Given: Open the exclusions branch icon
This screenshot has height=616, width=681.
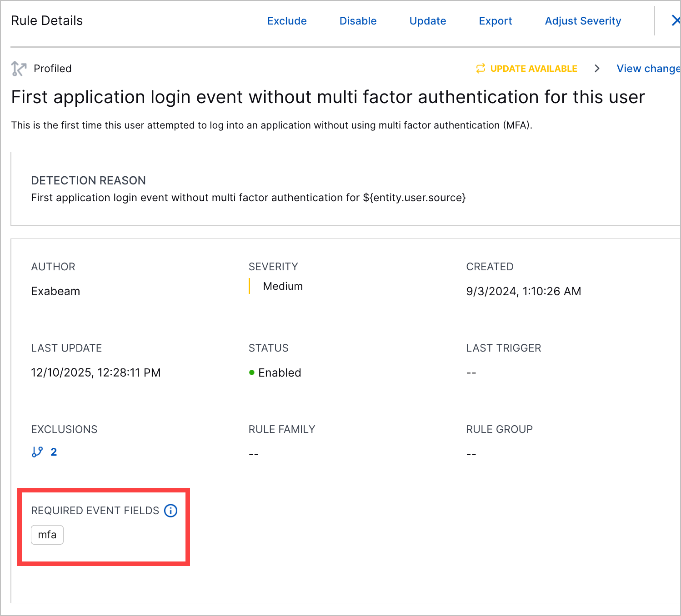Looking at the screenshot, I should (x=37, y=452).
